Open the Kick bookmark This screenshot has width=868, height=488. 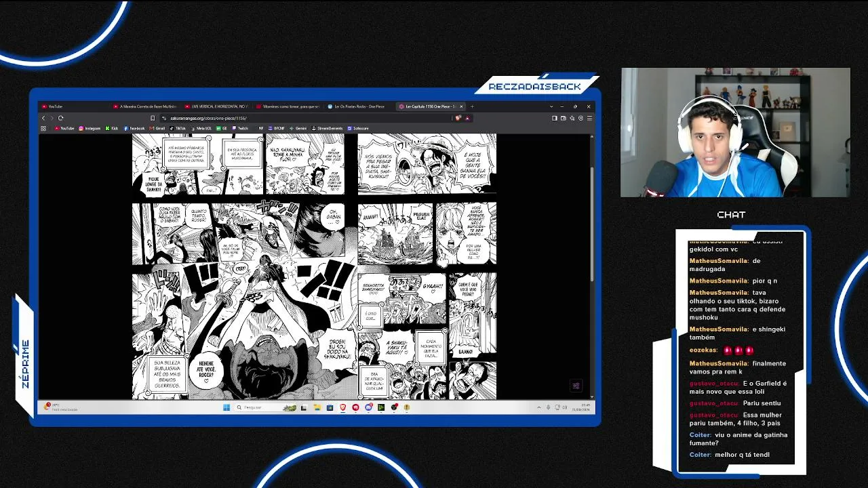click(x=112, y=128)
